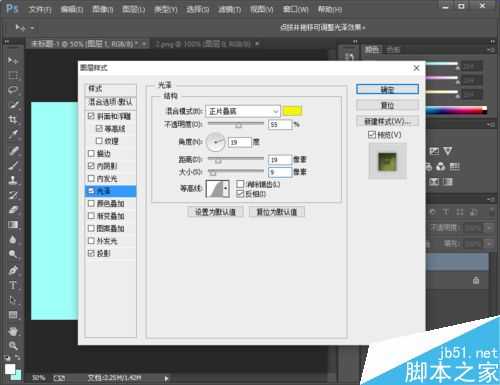500x385 pixels.
Task: Select the History Brush tool
Action: click(x=13, y=195)
